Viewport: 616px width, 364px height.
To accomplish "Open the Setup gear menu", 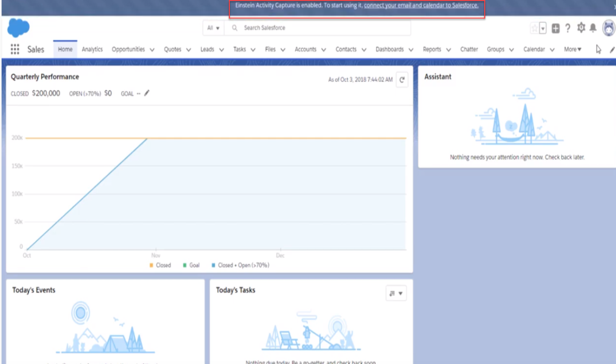I will 581,28.
